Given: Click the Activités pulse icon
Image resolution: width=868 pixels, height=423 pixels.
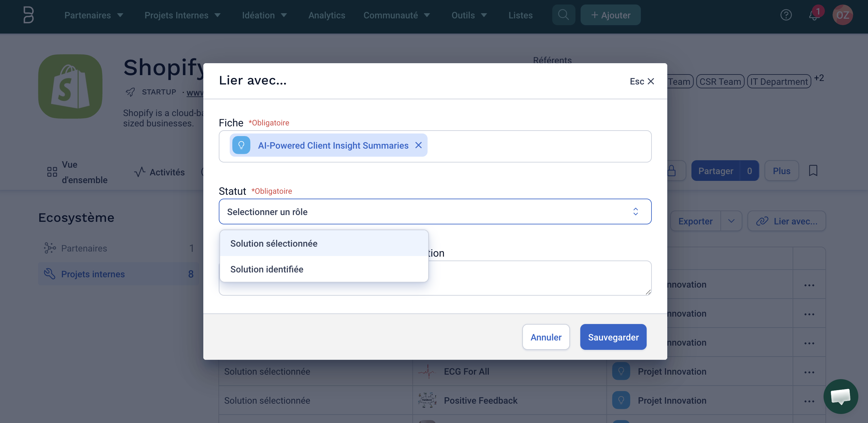Looking at the screenshot, I should click(x=140, y=172).
